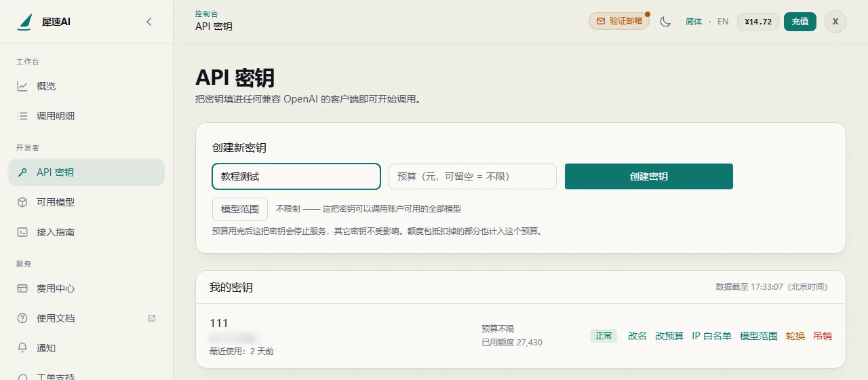Viewport: 868px width, 380px height.
Task: Go to 概览 menu item
Action: pyautogui.click(x=86, y=86)
